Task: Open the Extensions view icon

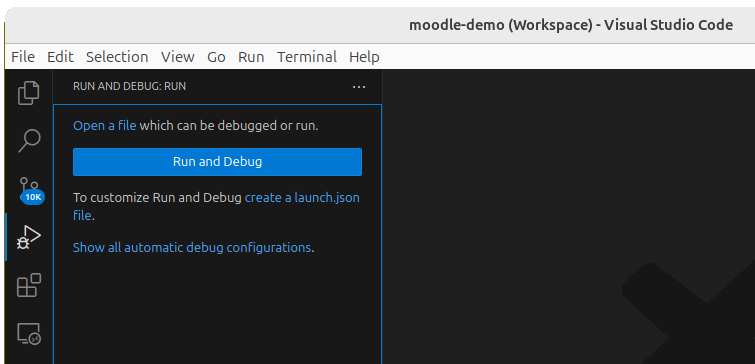Action: click(x=29, y=285)
